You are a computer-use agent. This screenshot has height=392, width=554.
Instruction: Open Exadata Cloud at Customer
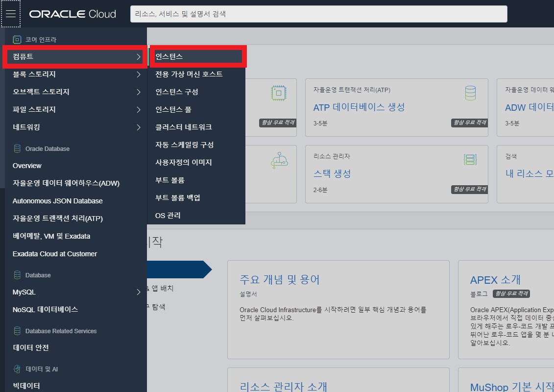coord(55,254)
